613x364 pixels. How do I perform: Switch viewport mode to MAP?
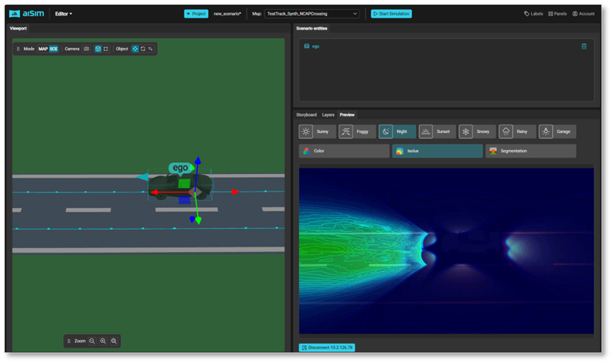tap(43, 49)
